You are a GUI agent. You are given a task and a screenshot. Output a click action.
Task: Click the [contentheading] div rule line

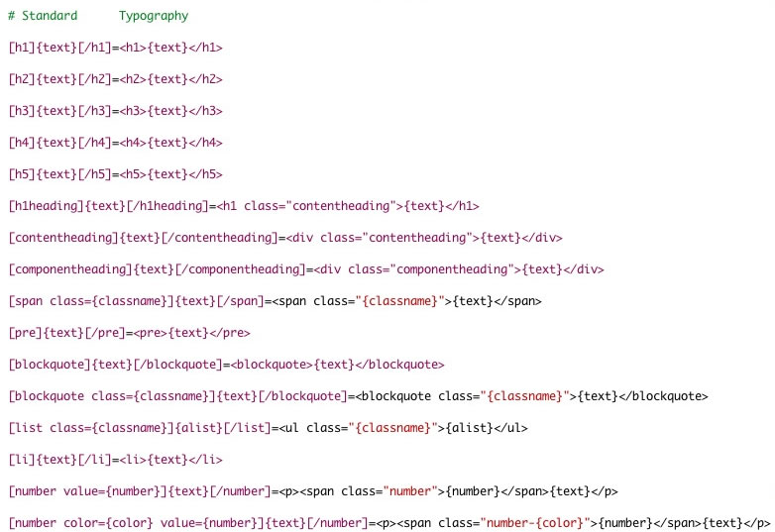(x=285, y=238)
